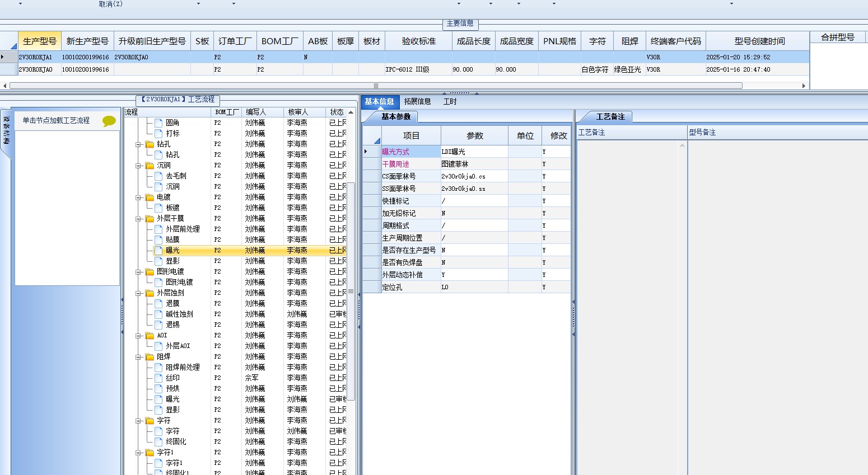Viewport: 868px width, 475px height.
Task: Click the 外层AOI document icon
Action: coord(158,346)
